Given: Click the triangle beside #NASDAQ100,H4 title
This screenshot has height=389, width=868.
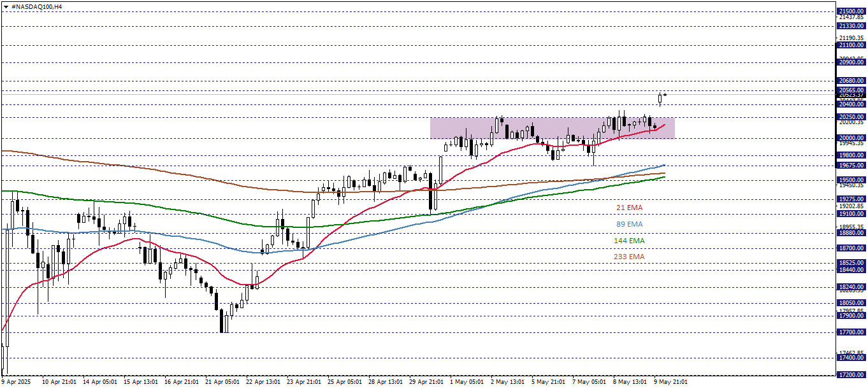Looking at the screenshot, I should tap(6, 6).
